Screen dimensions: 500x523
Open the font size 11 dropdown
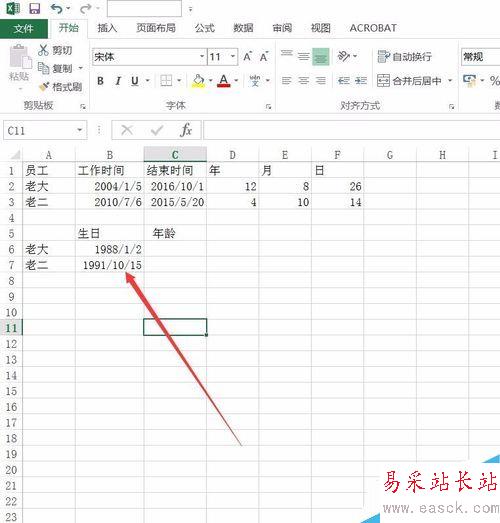tap(233, 56)
